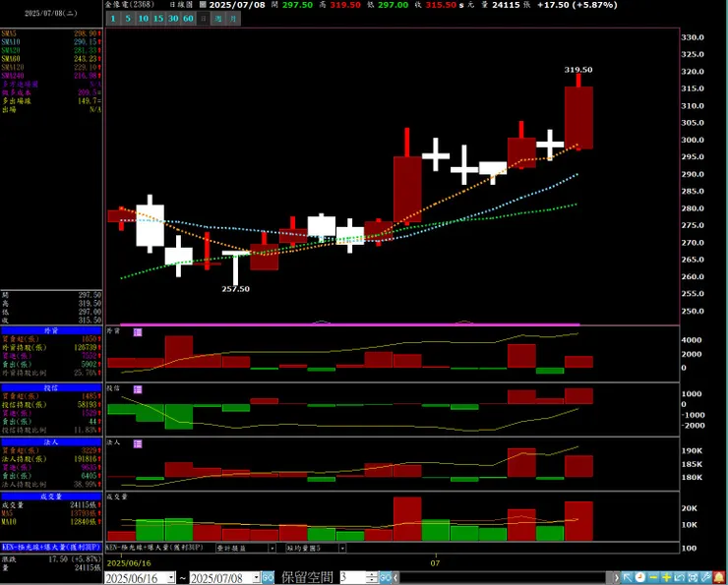Screen dimensions: 728x585
Task: Select the blue KEN strategy header in left panel
Action: 51,548
